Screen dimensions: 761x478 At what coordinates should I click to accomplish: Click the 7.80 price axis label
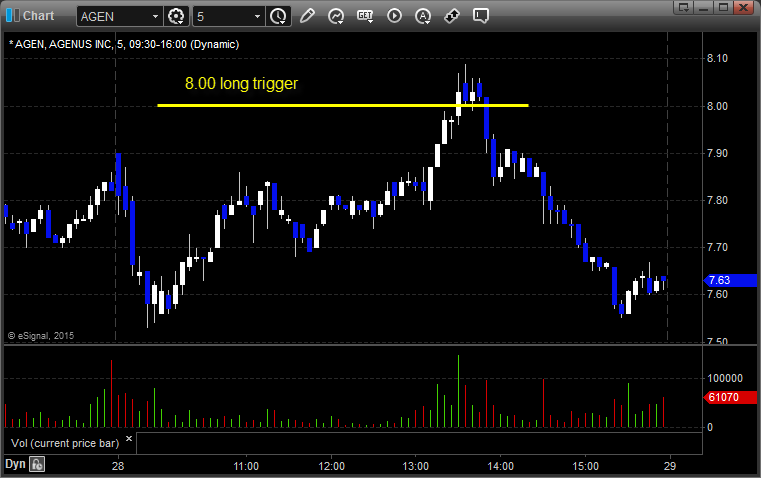pos(717,200)
